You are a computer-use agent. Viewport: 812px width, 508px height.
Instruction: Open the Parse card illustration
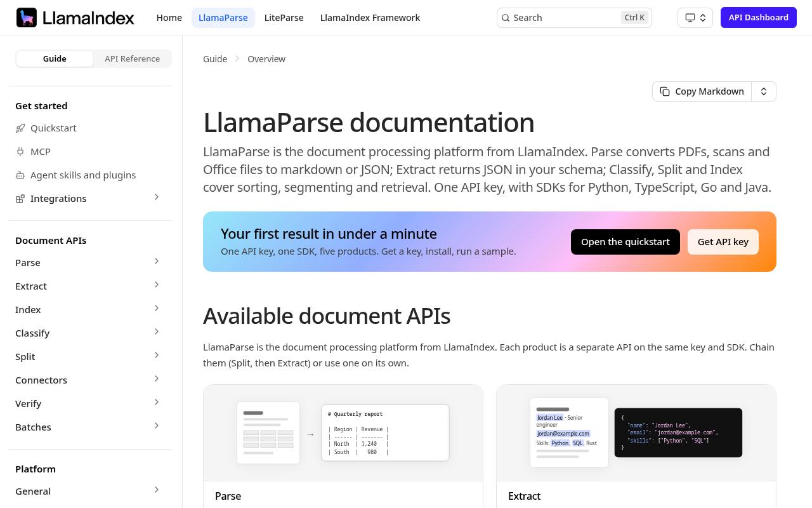click(x=343, y=432)
